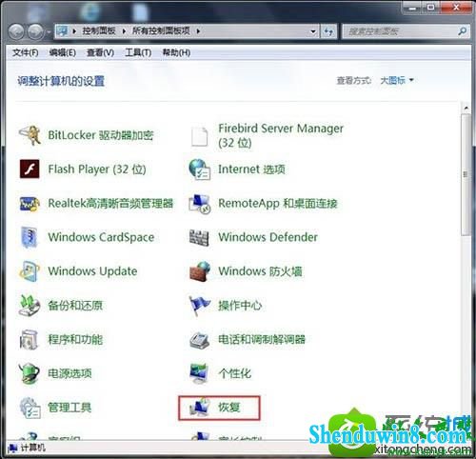The height and width of the screenshot is (459, 476).
Task: Click the refresh arrows button
Action: click(x=328, y=31)
